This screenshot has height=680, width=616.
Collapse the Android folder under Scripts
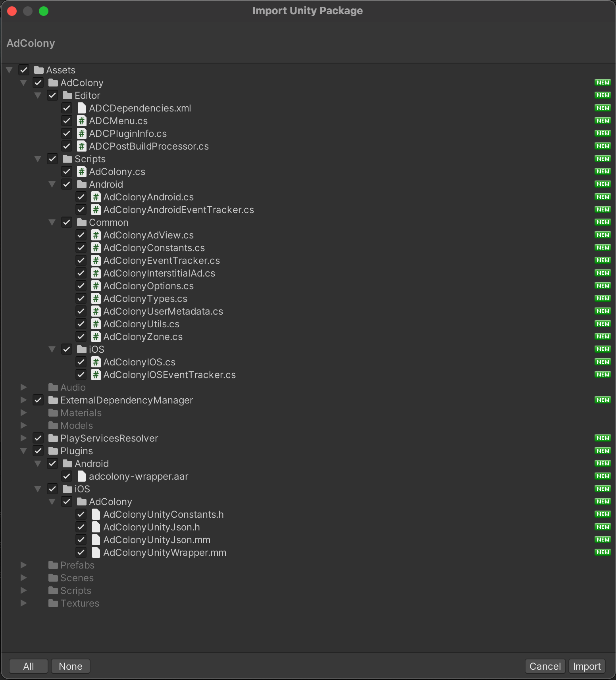coord(52,184)
